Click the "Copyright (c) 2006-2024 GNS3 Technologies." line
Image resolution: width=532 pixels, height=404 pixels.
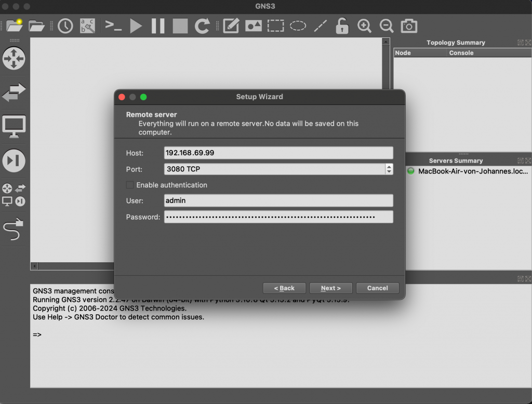pos(110,308)
